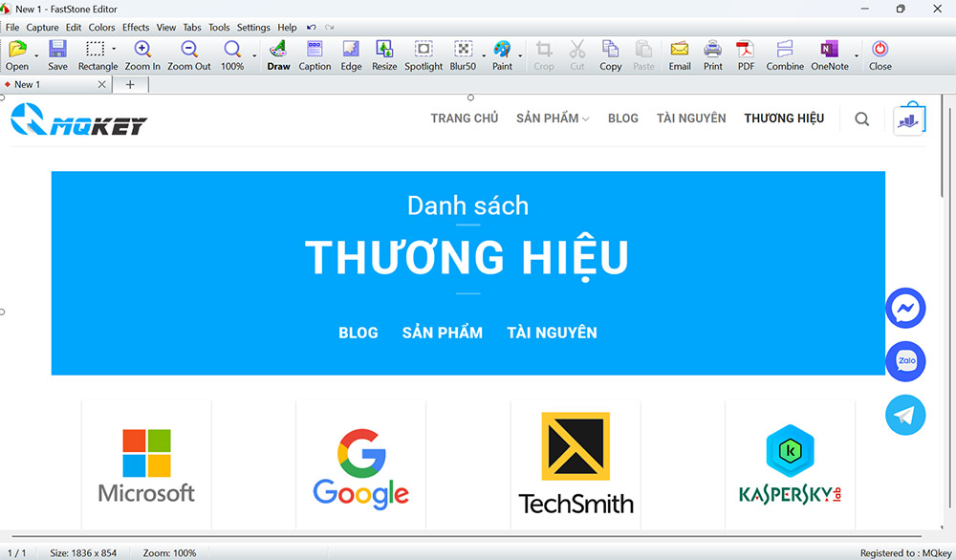
Task: Open the Tools menu
Action: tap(219, 28)
